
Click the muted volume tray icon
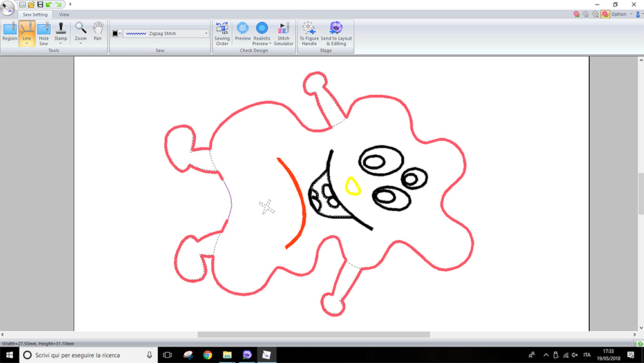[575, 355]
